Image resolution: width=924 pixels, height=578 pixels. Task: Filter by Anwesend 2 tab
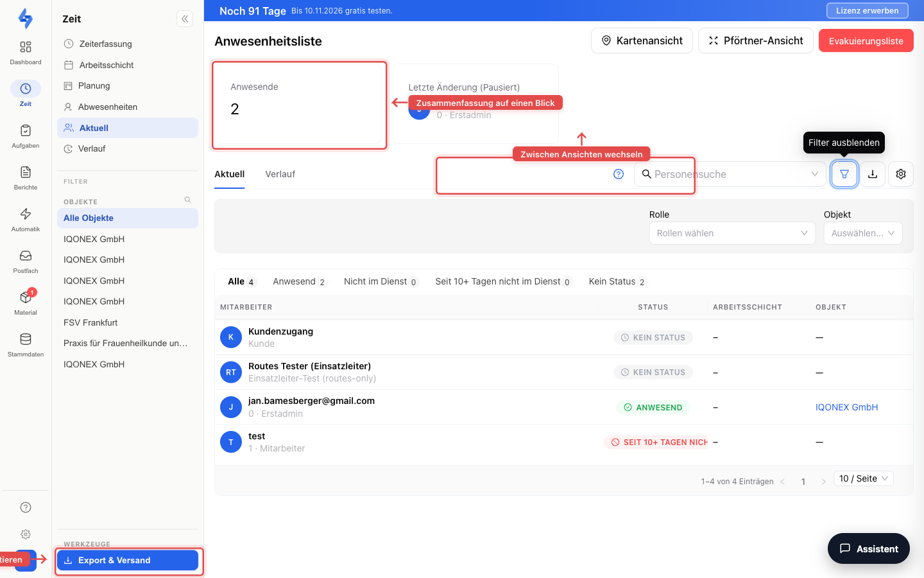pyautogui.click(x=300, y=281)
